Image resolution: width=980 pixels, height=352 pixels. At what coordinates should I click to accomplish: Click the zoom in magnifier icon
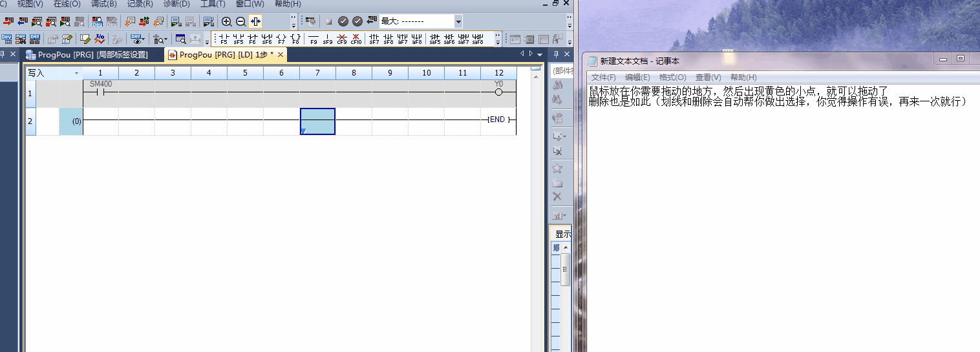[x=226, y=21]
